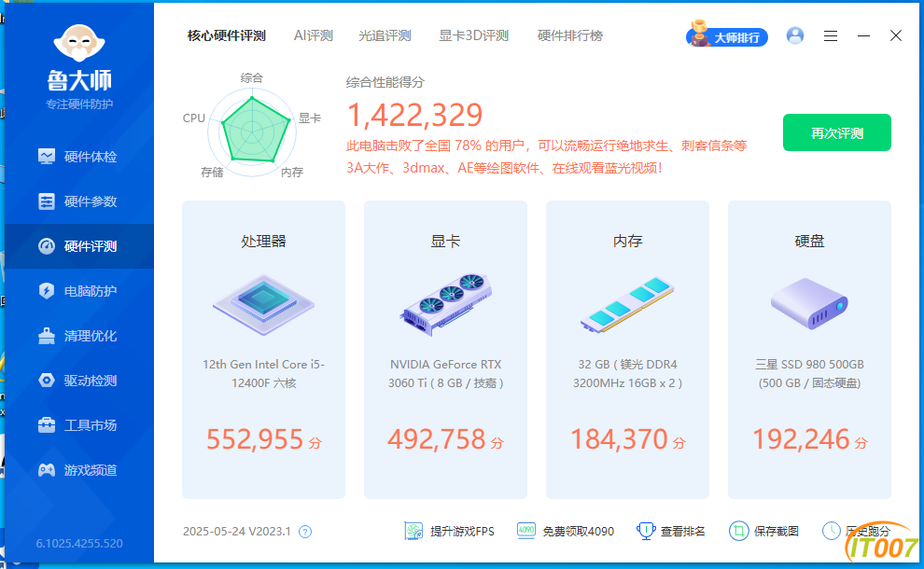Open the hamburger main menu
The width and height of the screenshot is (924, 569).
831,36
